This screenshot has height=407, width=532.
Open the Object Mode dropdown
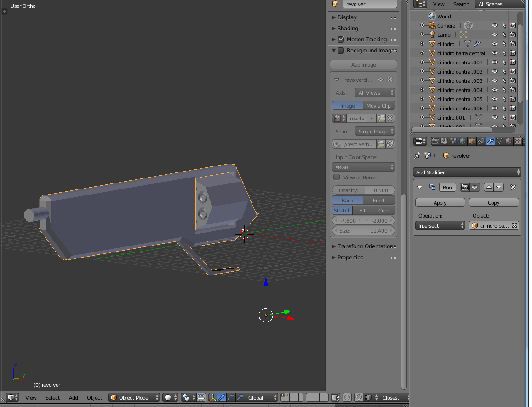pos(134,397)
